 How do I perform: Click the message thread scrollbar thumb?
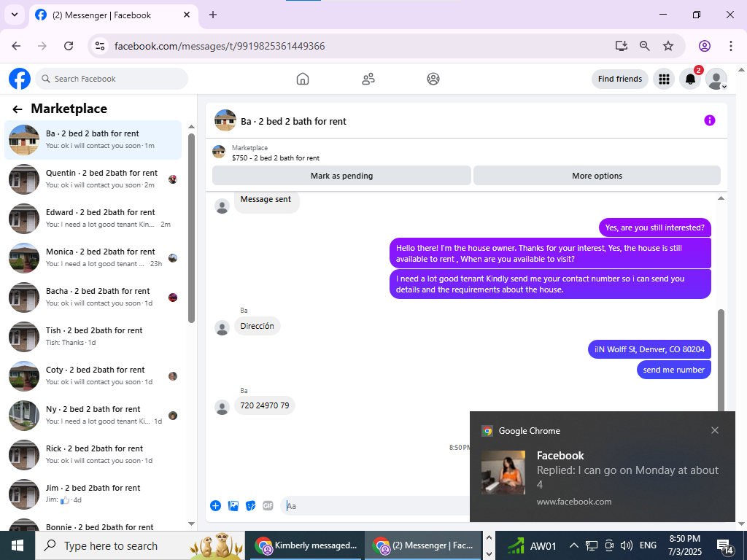721,362
